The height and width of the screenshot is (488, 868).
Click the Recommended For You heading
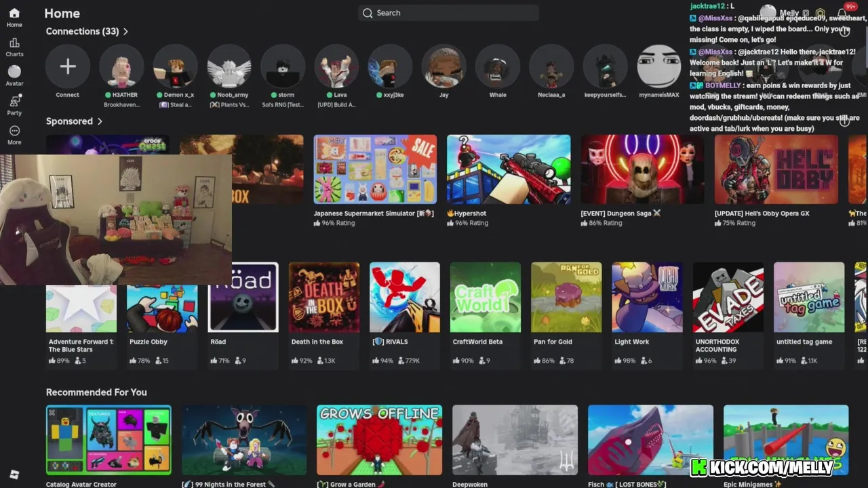96,392
